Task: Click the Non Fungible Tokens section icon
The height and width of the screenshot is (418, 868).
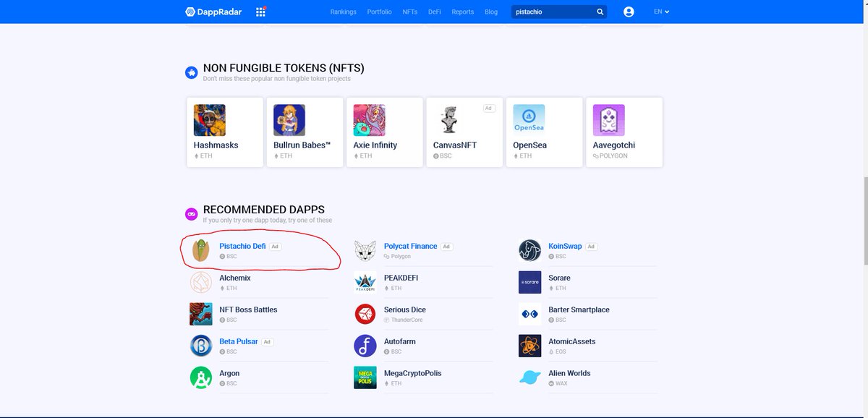Action: click(192, 72)
